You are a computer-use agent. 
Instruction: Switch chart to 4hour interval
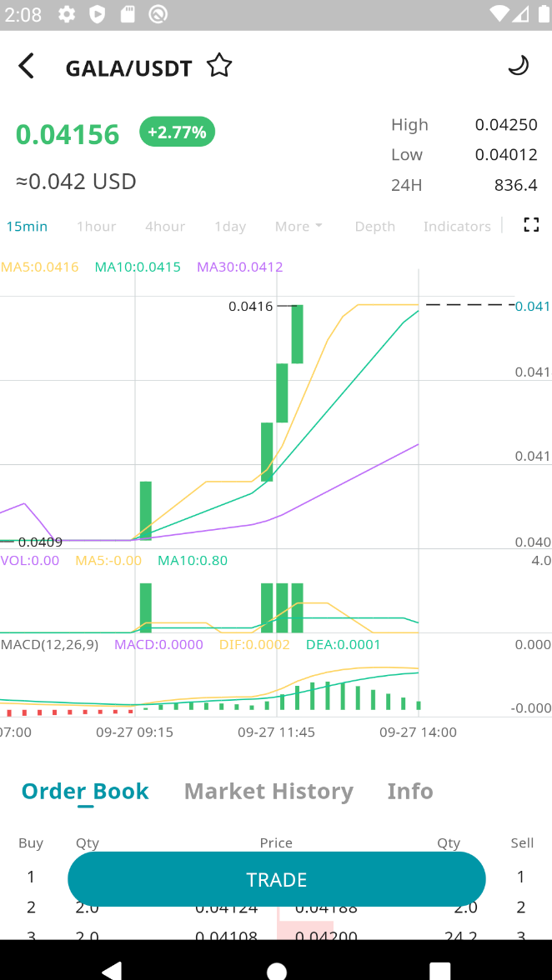(165, 227)
